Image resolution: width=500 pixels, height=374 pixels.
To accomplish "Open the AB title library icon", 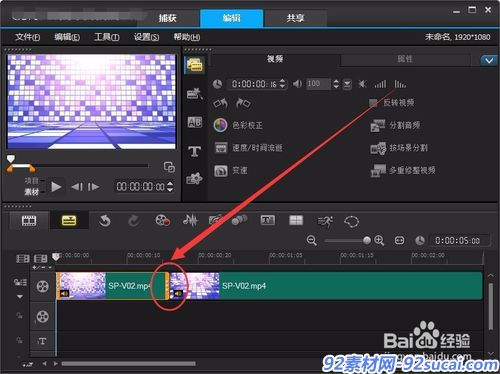I will pyautogui.click(x=195, y=122).
